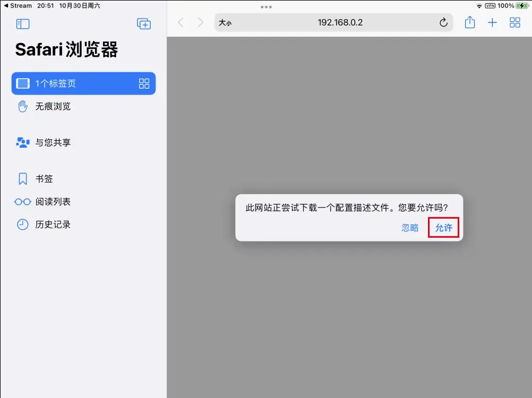Hide the Safari sidebar panel
This screenshot has width=532, height=398.
22,24
